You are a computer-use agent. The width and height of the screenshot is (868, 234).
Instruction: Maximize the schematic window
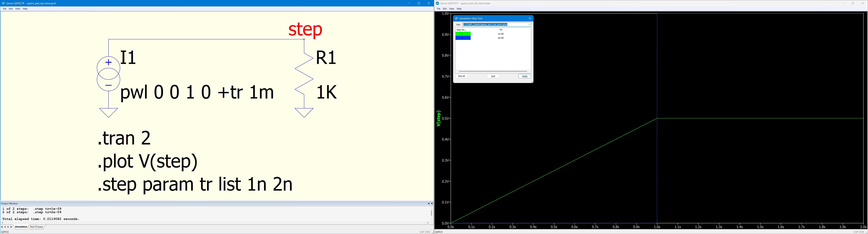coord(419,3)
